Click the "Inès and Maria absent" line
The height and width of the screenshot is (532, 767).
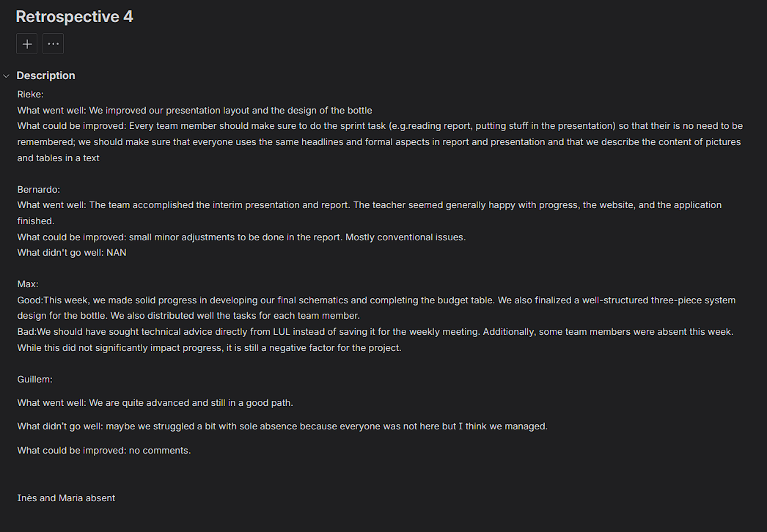66,498
